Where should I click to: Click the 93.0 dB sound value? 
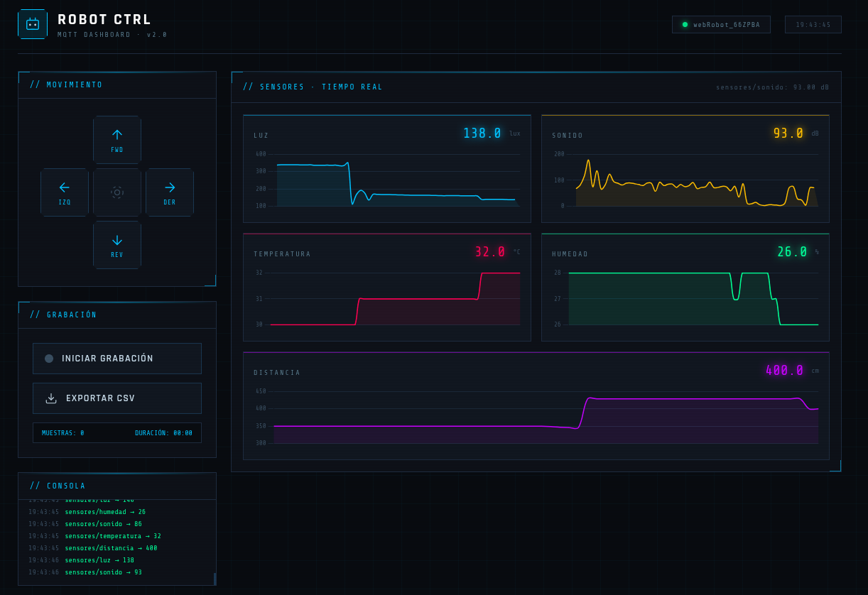point(788,133)
